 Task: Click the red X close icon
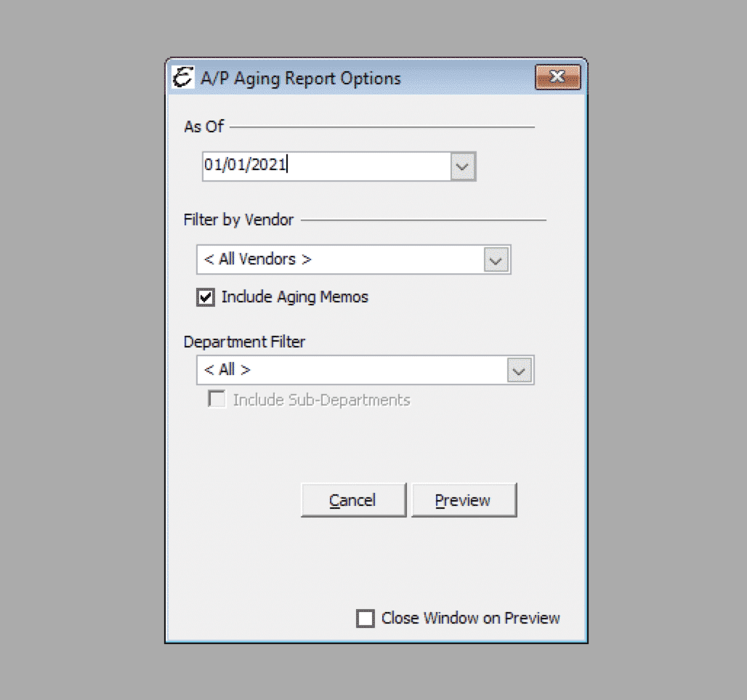tap(557, 77)
